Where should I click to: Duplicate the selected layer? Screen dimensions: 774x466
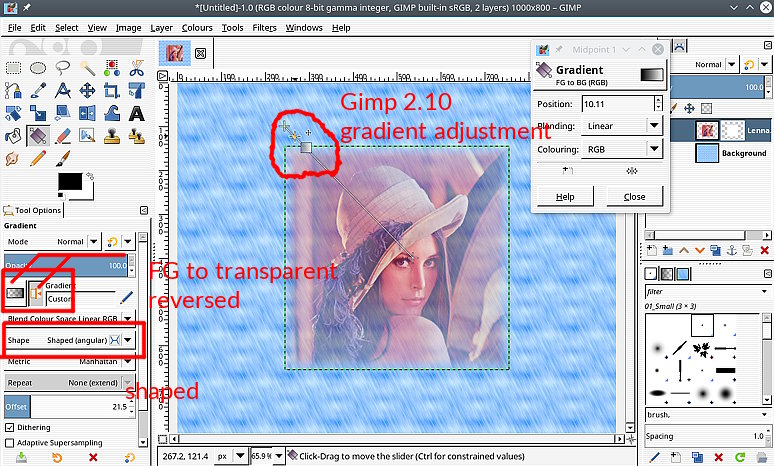(715, 250)
